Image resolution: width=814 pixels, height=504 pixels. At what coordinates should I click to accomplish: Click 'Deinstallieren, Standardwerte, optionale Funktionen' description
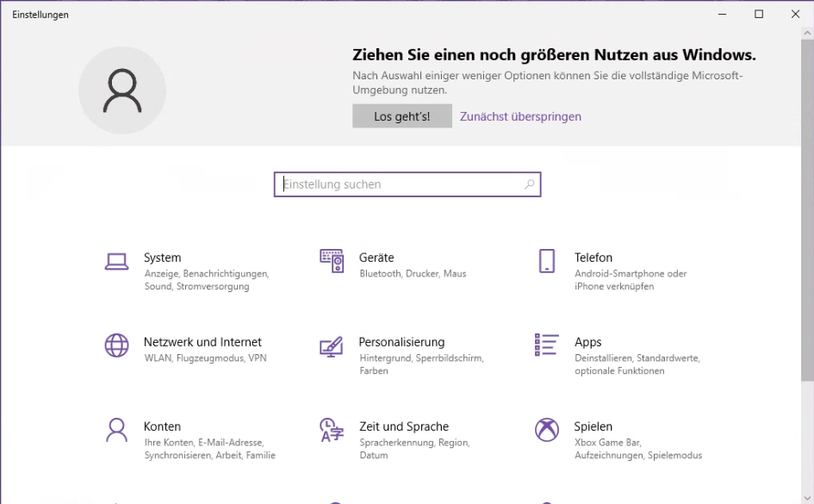coord(637,364)
